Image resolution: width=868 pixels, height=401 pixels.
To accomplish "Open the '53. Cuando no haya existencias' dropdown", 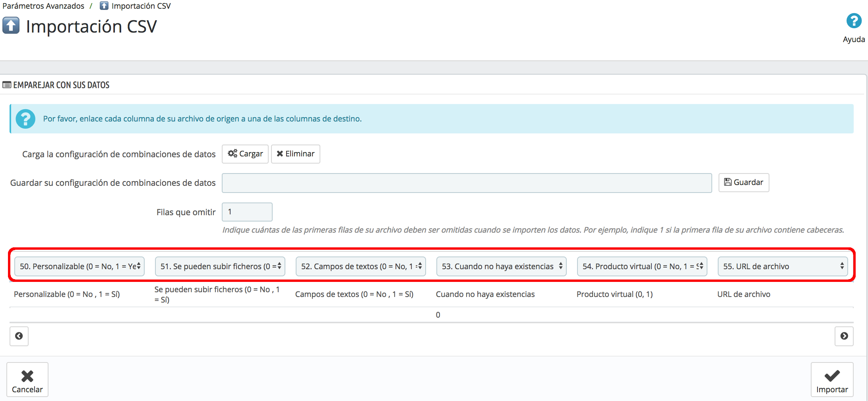I will point(502,266).
